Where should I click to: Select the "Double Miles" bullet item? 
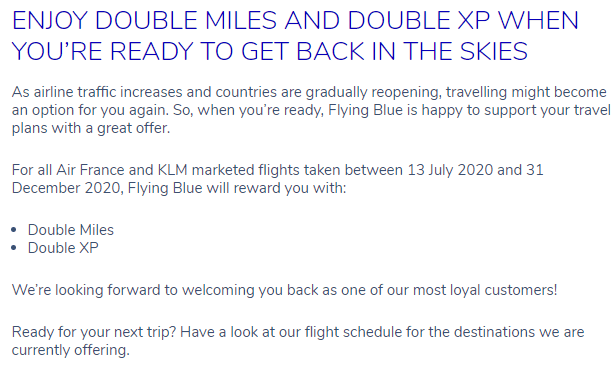pyautogui.click(x=71, y=230)
